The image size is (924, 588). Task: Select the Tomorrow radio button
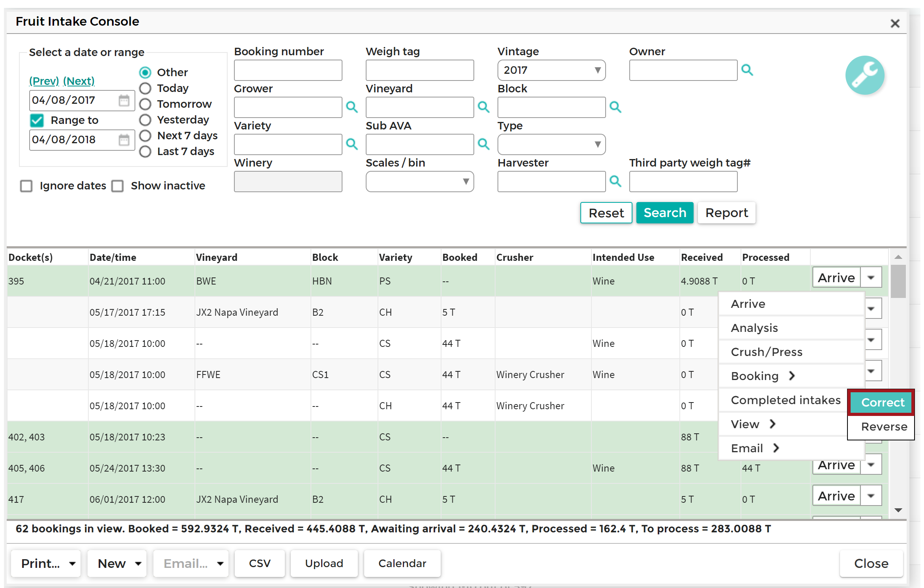tap(145, 104)
